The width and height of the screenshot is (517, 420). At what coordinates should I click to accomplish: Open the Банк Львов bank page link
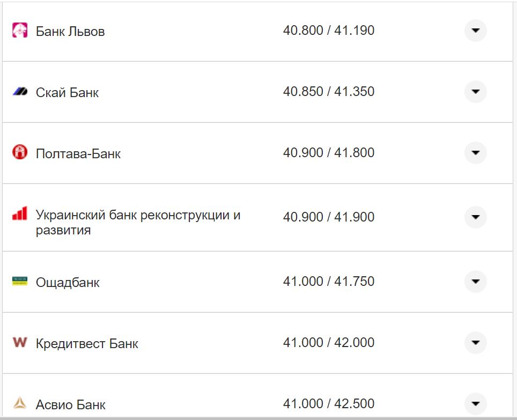[x=70, y=31]
